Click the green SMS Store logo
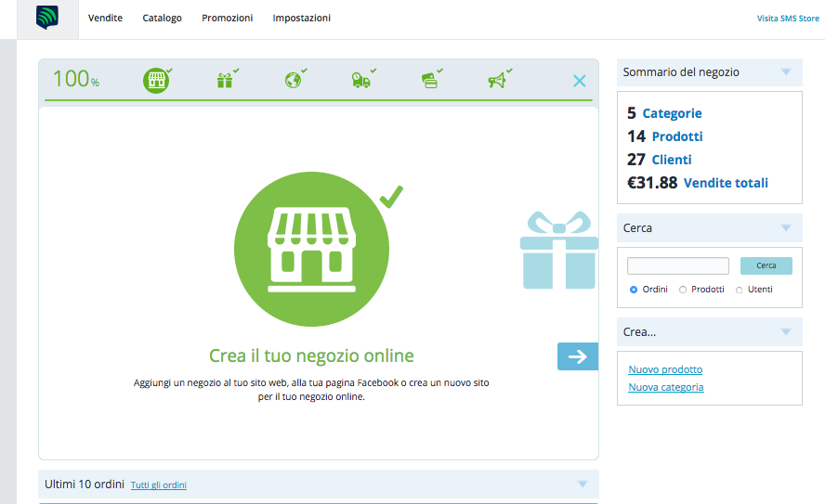This screenshot has height=504, width=825. coord(47,18)
